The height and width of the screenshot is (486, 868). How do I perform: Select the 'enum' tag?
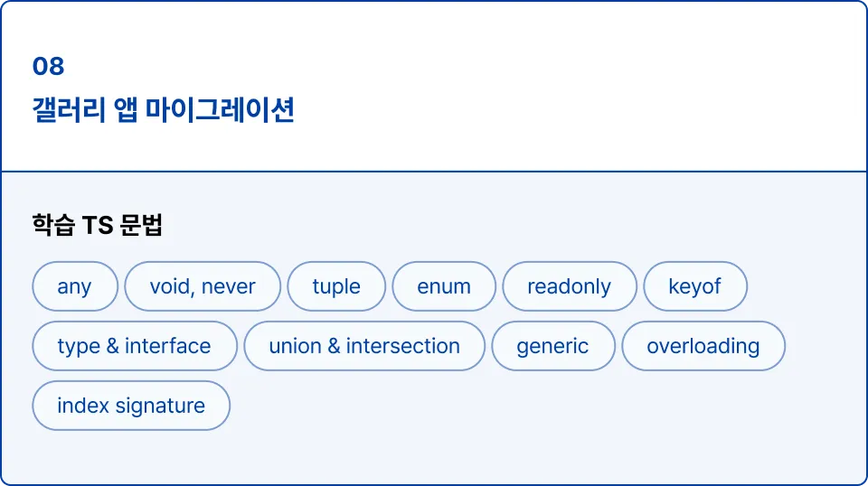(444, 286)
